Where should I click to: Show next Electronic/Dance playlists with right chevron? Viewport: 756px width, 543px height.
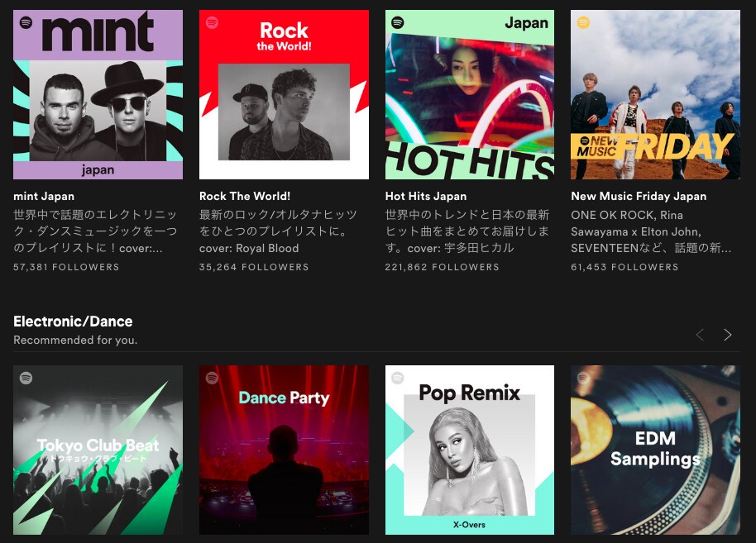pos(728,335)
